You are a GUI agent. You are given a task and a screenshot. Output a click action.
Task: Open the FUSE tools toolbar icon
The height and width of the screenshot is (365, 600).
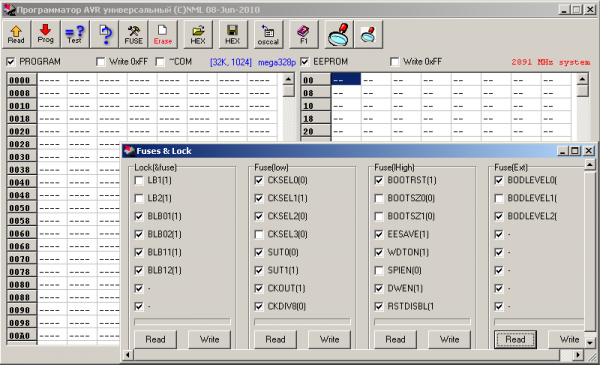(x=133, y=34)
